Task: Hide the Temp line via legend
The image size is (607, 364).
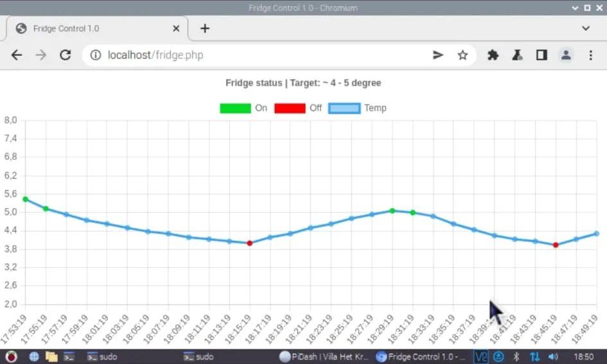Action: 357,108
